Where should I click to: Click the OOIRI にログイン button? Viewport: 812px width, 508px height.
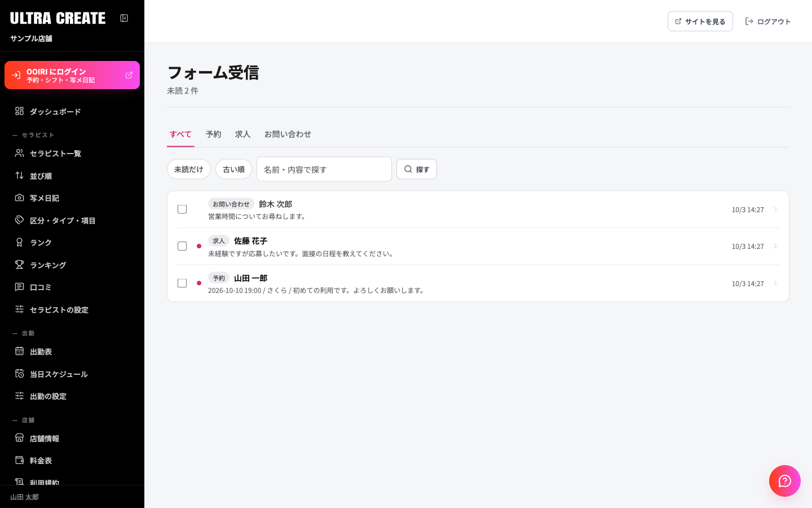[x=72, y=75]
